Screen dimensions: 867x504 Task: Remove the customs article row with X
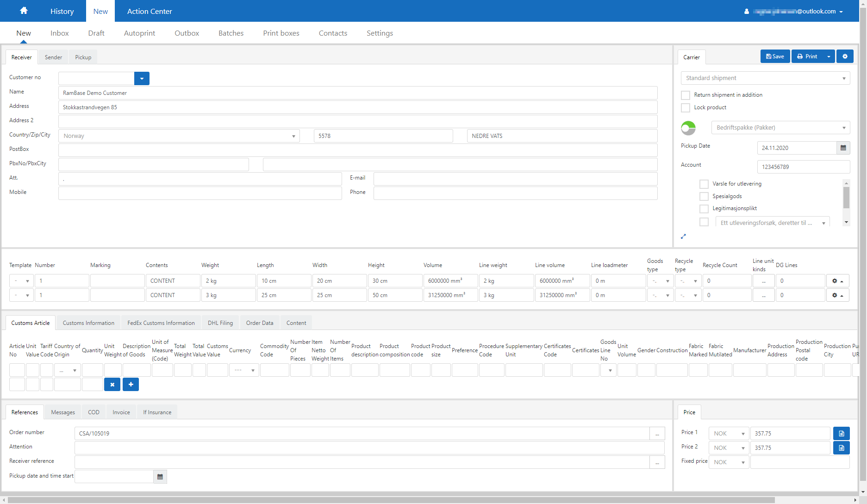click(x=112, y=385)
